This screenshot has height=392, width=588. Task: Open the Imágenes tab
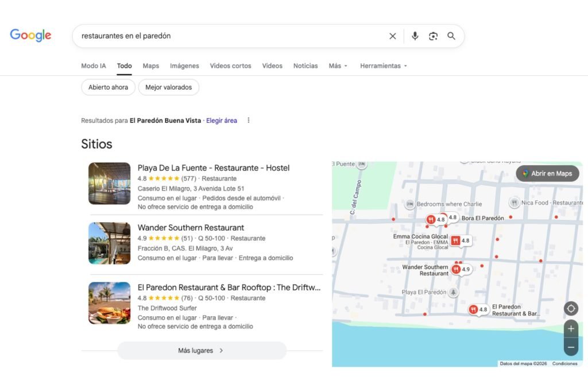click(184, 65)
